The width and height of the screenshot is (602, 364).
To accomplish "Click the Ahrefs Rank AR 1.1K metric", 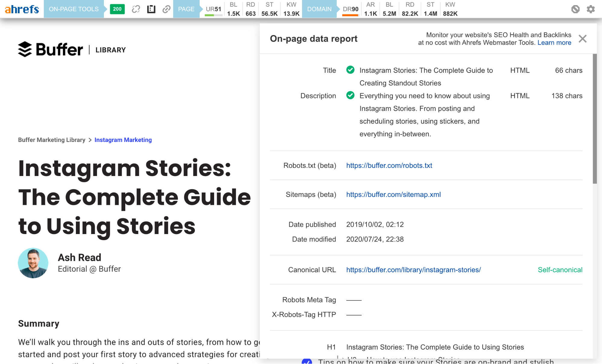I will [370, 9].
